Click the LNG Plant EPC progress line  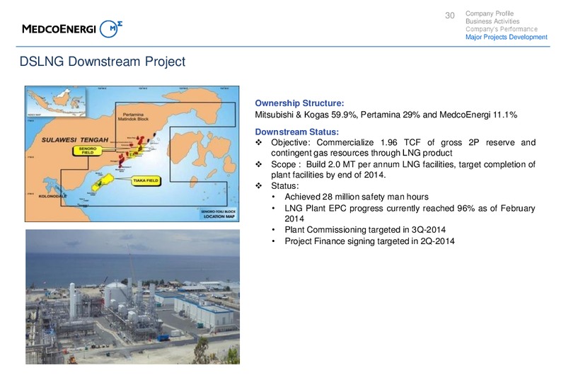click(x=410, y=213)
